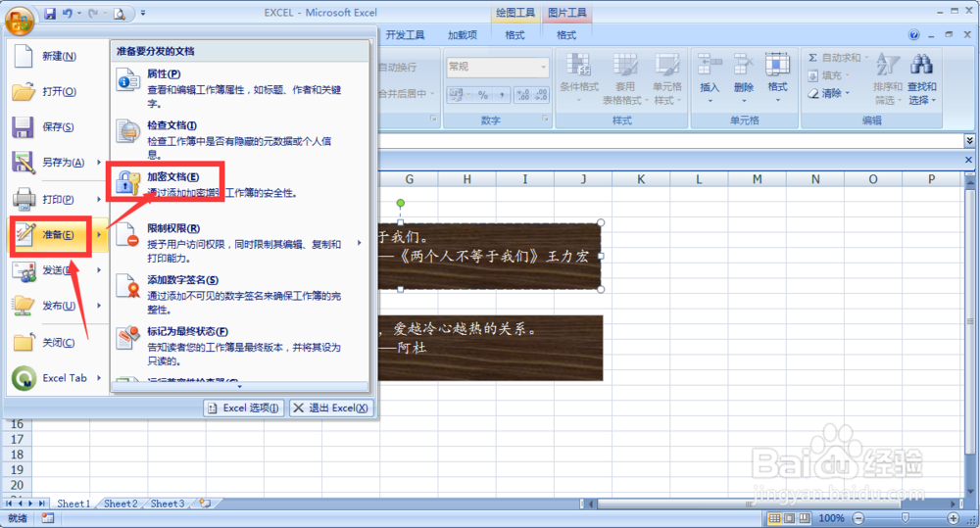This screenshot has width=980, height=528.
Task: Click the Excel Options (Excel 选项) button
Action: coord(244,408)
